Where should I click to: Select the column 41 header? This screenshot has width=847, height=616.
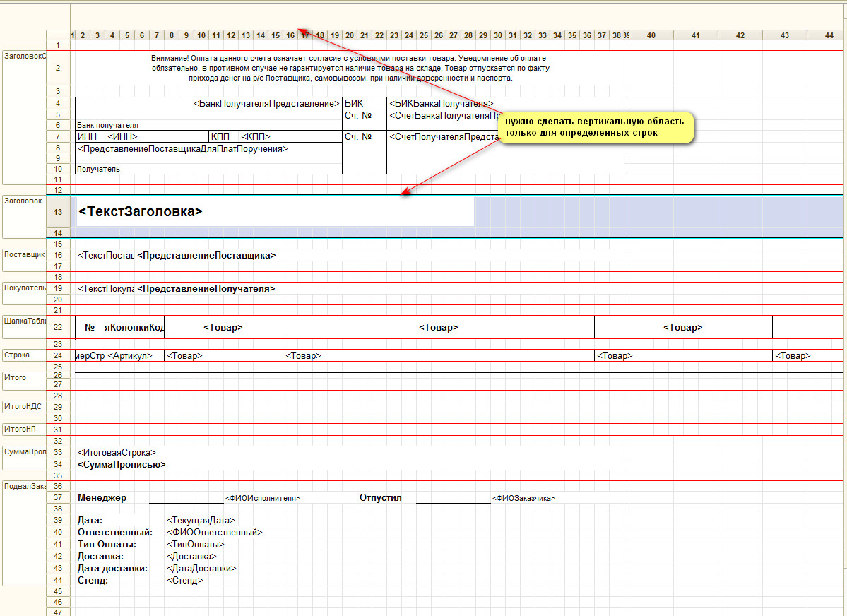[696, 35]
